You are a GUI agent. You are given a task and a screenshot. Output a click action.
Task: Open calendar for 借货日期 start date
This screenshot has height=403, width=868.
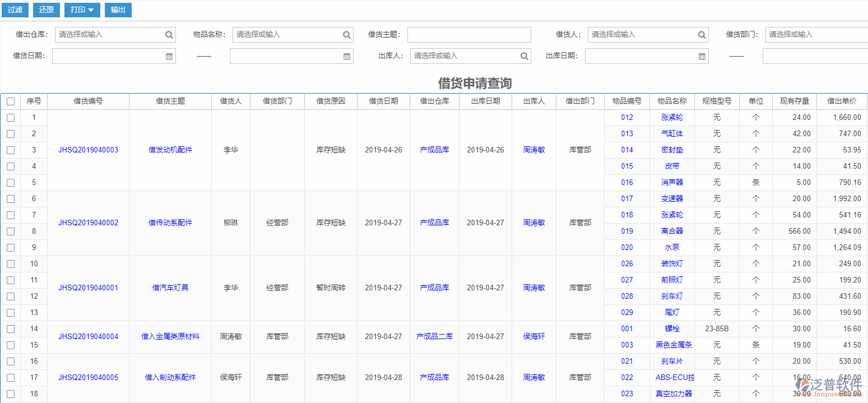[x=169, y=56]
